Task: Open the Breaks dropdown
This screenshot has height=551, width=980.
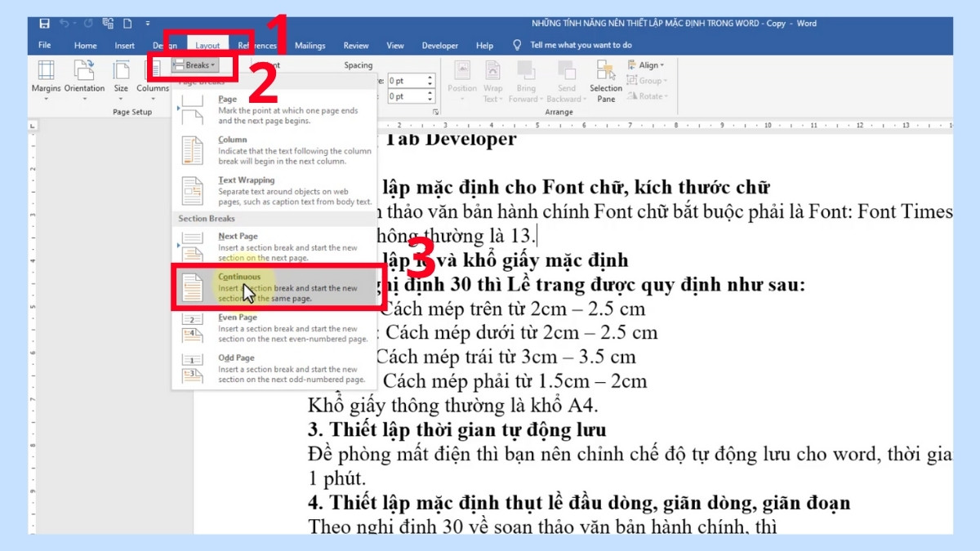Action: [x=194, y=67]
